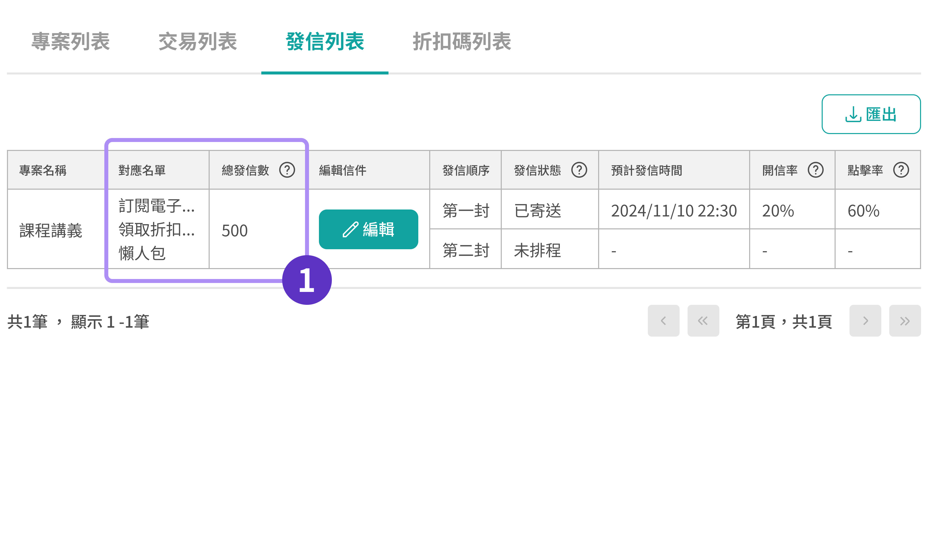Viewport: 927px width, 560px height.
Task: Click the purple number 1 badge
Action: pyautogui.click(x=307, y=280)
